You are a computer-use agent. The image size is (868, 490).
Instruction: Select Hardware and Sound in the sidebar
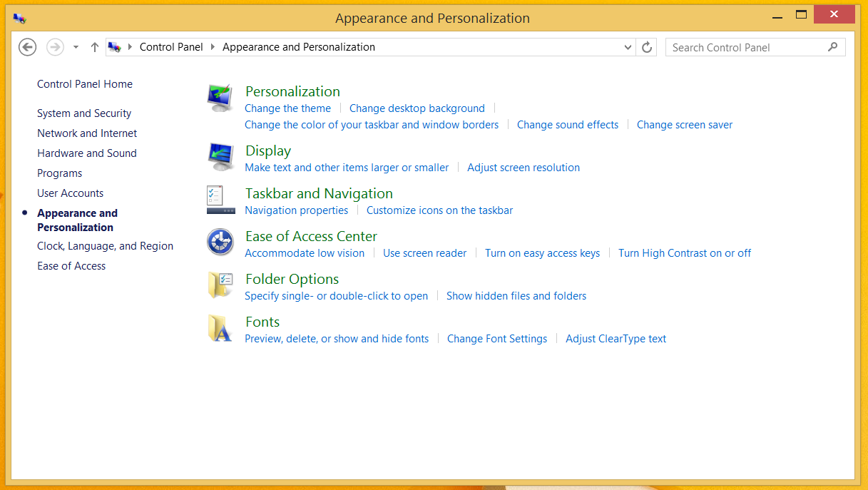click(x=87, y=153)
